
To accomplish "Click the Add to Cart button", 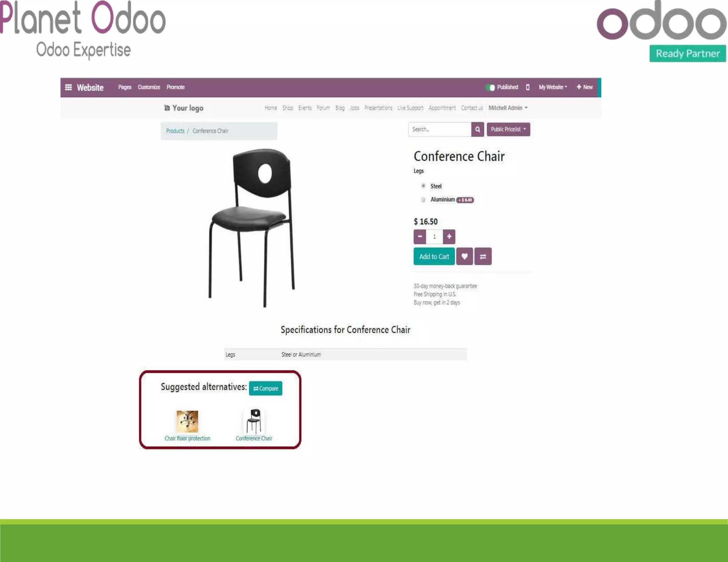I will (434, 256).
